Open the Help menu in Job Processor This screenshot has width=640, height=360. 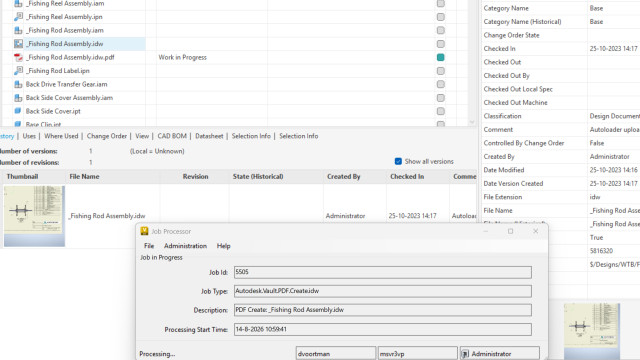coord(223,246)
